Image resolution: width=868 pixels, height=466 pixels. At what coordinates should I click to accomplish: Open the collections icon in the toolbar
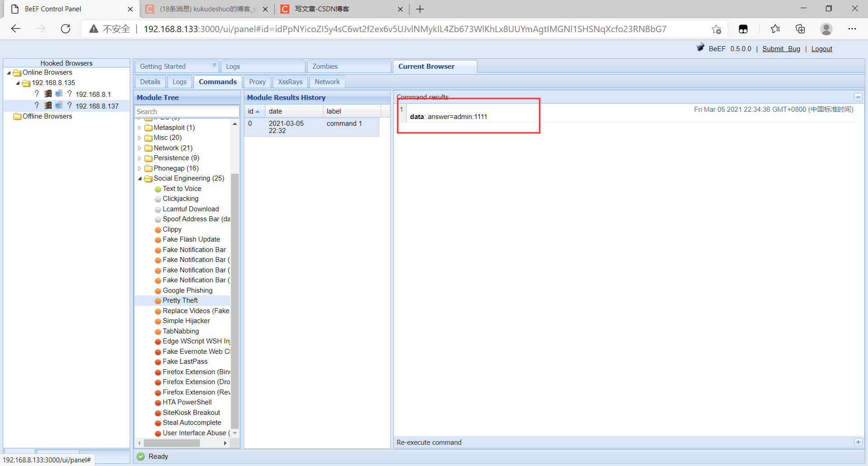pyautogui.click(x=800, y=29)
